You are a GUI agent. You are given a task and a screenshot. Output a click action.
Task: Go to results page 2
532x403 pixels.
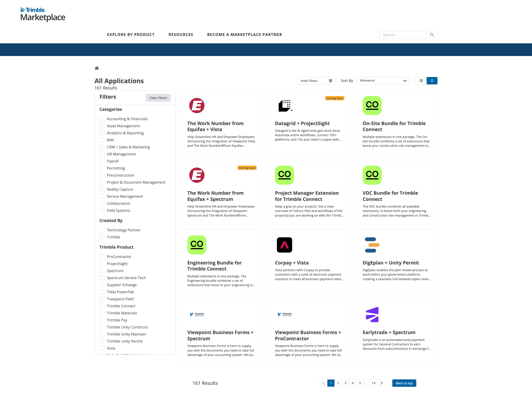(338, 383)
